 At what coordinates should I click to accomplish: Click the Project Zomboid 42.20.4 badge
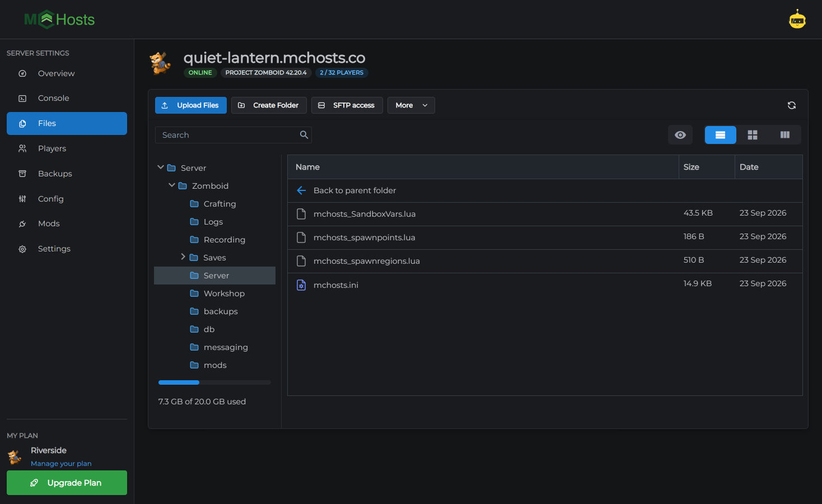coord(266,73)
